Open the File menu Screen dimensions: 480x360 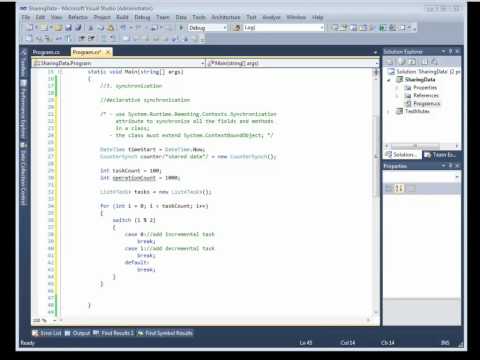click(x=26, y=17)
